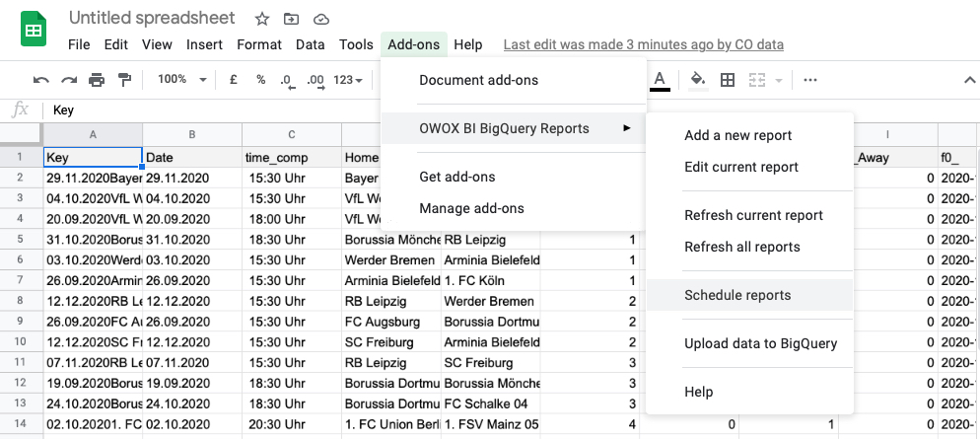Click the print icon

97,80
